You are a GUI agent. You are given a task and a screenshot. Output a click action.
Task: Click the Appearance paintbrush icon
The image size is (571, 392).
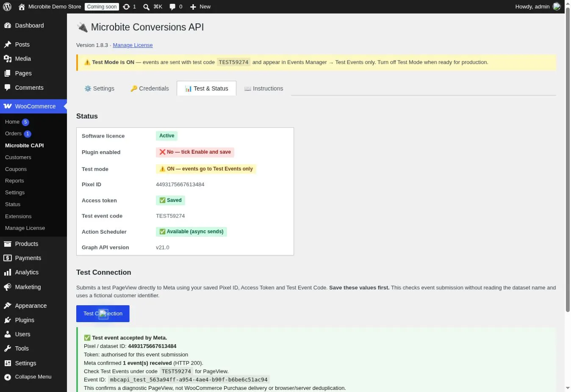tap(8, 306)
